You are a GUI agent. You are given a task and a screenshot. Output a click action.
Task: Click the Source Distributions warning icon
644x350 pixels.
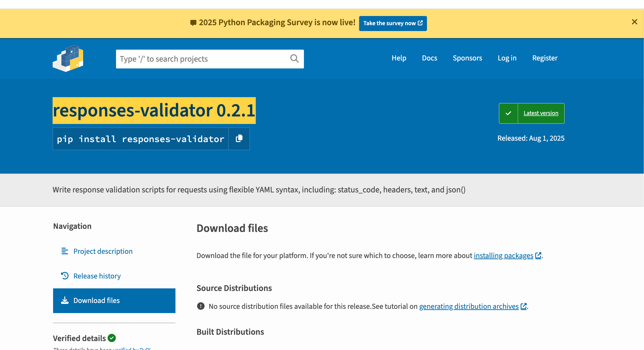coord(201,306)
